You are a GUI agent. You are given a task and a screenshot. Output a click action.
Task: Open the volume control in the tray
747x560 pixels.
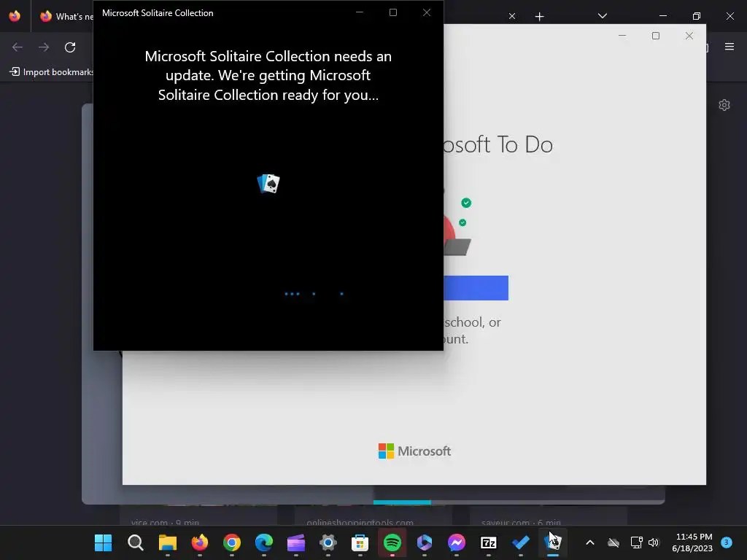[654, 542]
